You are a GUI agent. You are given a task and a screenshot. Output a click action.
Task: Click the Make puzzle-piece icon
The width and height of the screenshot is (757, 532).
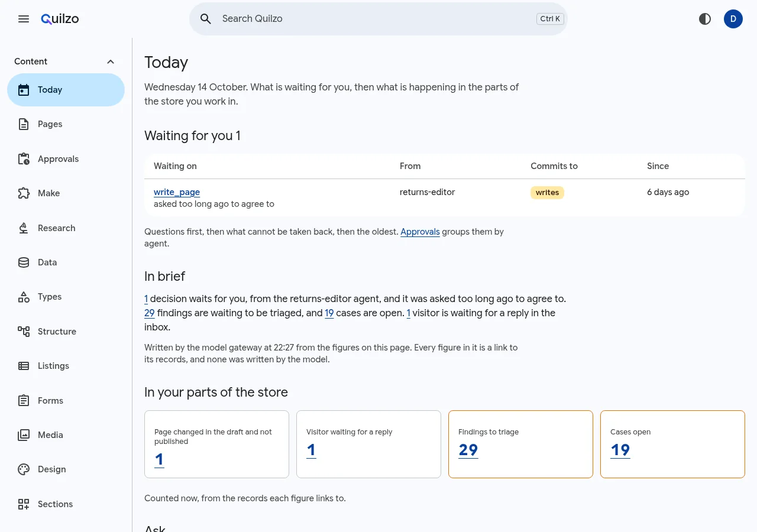(24, 193)
